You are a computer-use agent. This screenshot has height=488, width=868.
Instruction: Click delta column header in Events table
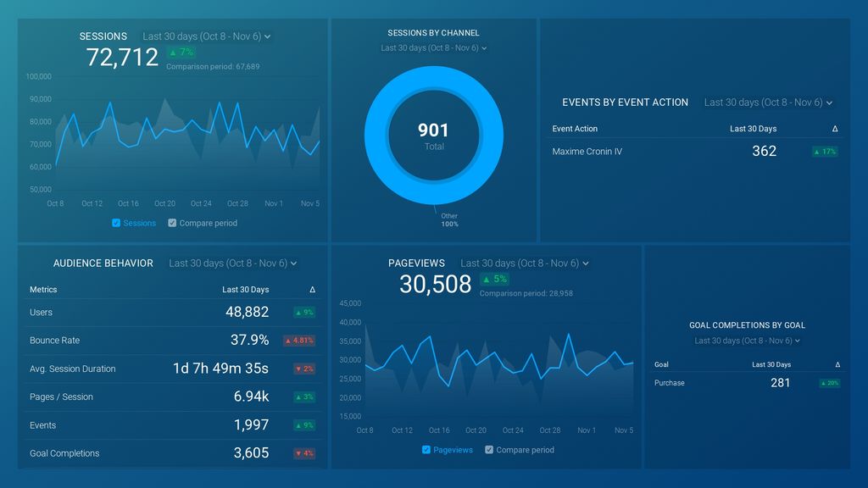(x=835, y=129)
